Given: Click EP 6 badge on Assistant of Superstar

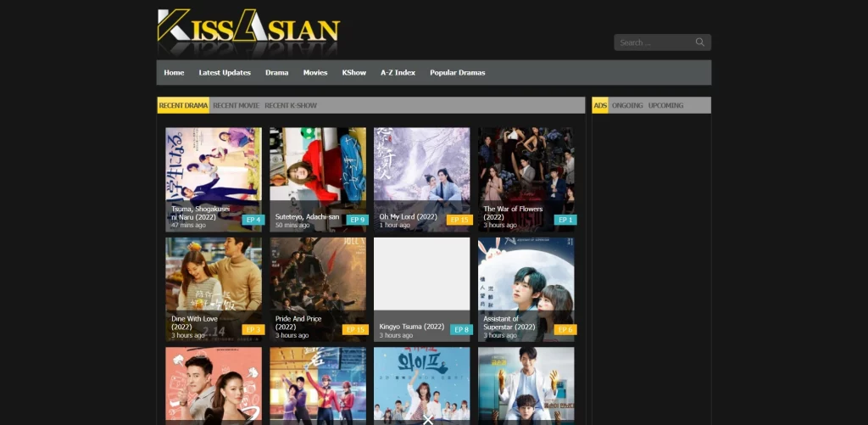Looking at the screenshot, I should pos(565,330).
